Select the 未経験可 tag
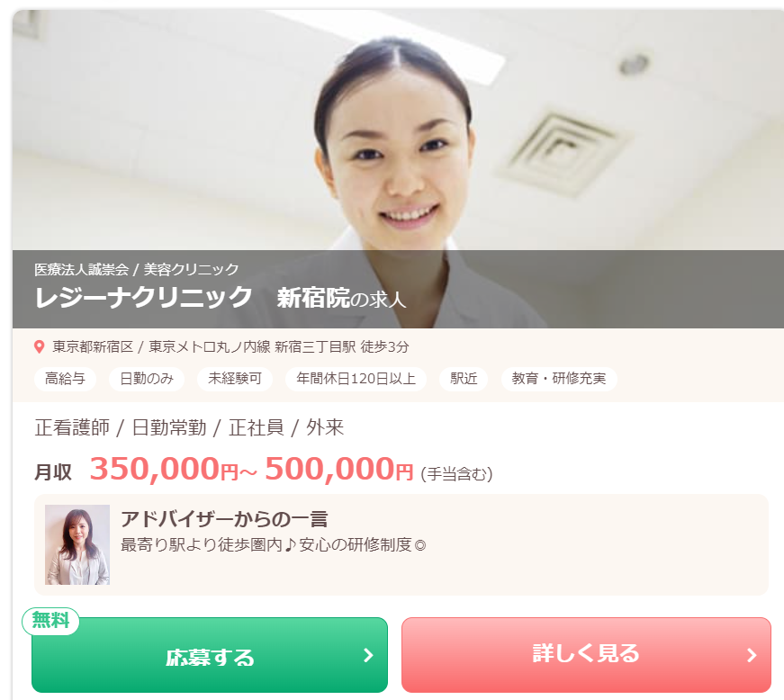 [x=235, y=379]
